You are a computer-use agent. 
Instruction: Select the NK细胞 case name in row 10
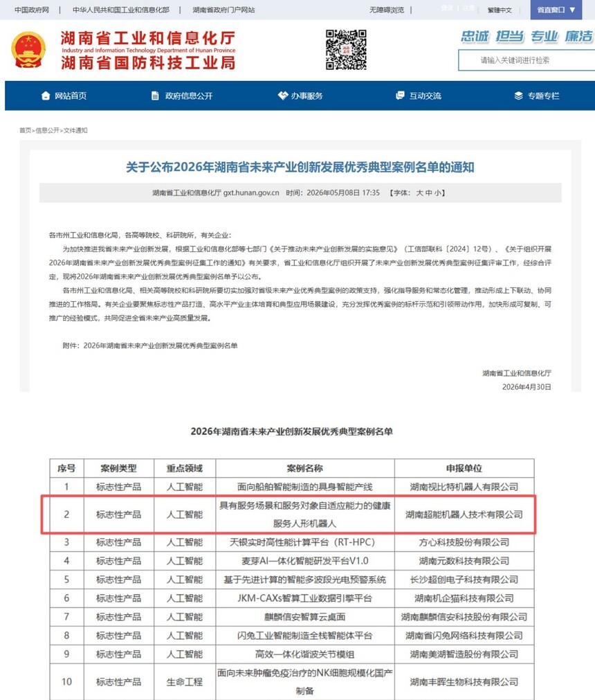(x=304, y=682)
